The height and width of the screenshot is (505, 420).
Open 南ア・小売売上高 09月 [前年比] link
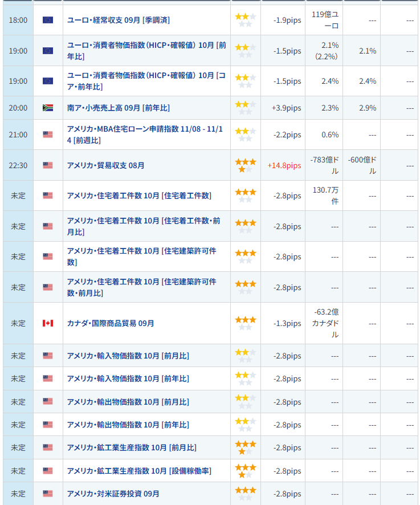119,108
